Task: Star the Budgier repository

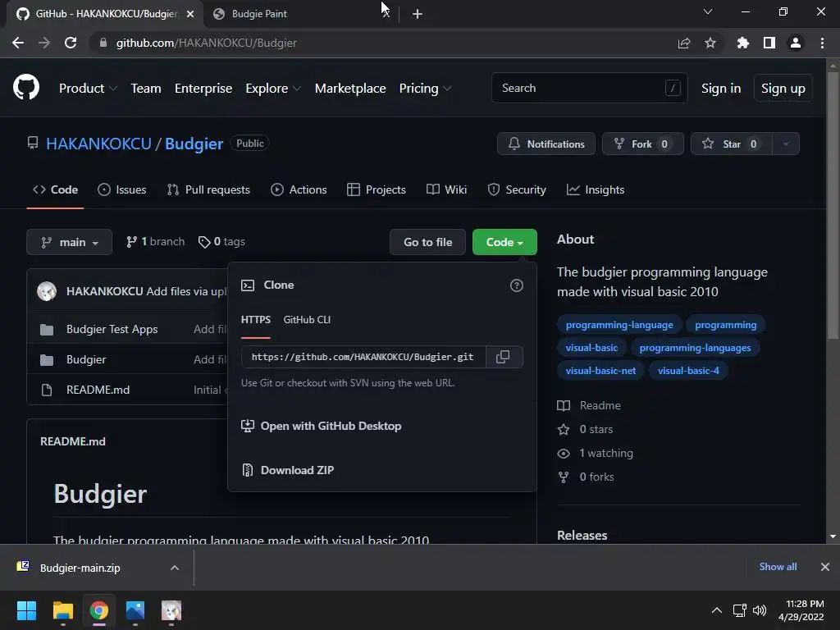Action: click(x=732, y=144)
